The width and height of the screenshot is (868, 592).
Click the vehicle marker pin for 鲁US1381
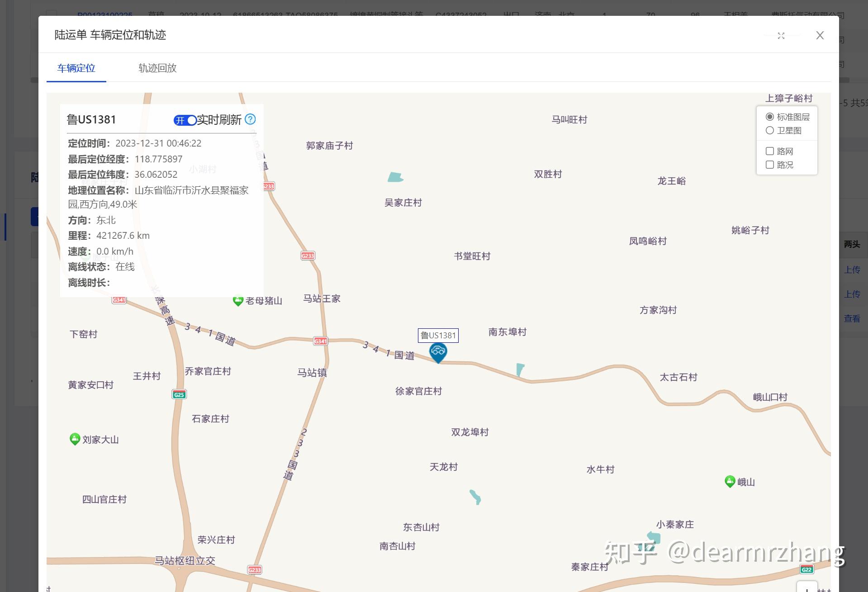[438, 353]
